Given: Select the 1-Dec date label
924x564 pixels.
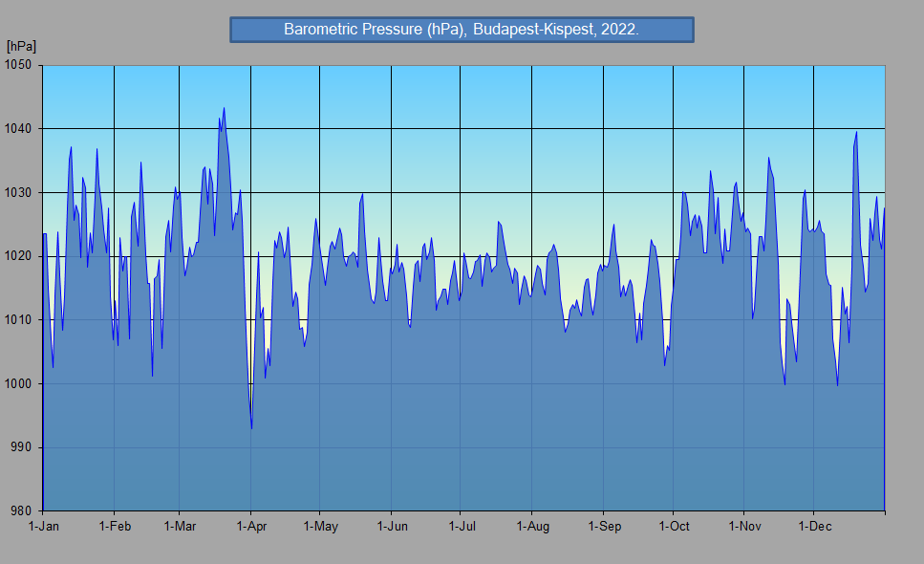Looking at the screenshot, I should (813, 527).
